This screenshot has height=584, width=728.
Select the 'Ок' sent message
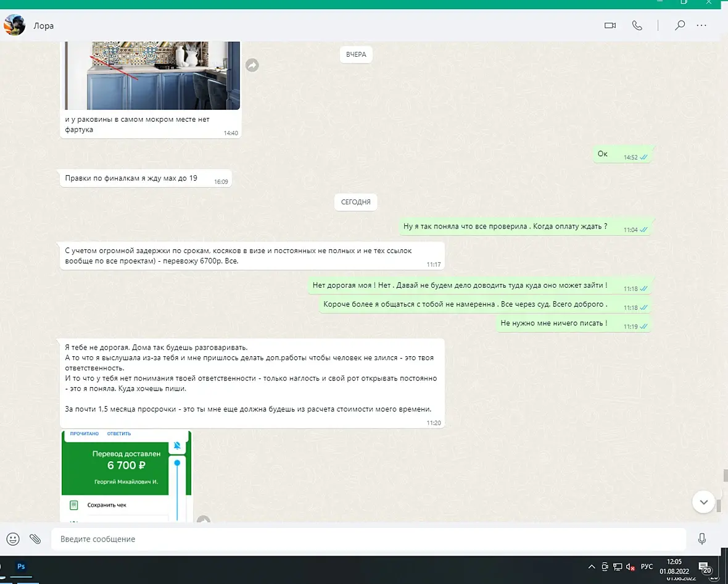tap(623, 154)
